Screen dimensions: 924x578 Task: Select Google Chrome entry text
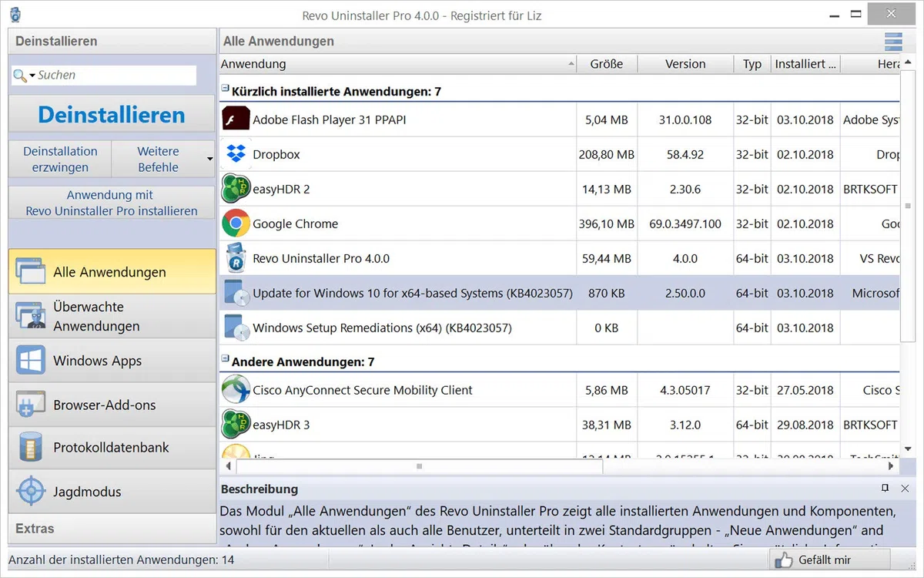296,223
